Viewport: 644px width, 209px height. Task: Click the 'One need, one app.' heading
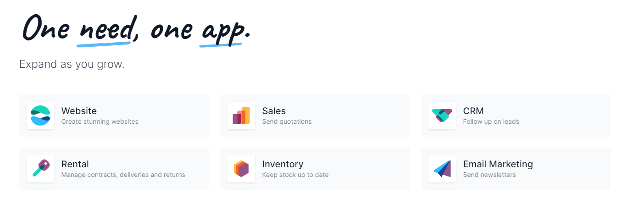coord(137,29)
